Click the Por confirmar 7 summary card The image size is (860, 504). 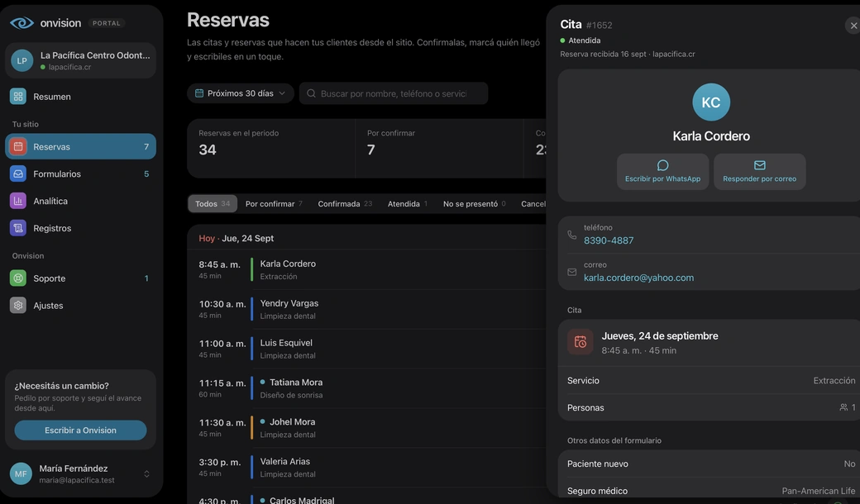point(439,149)
